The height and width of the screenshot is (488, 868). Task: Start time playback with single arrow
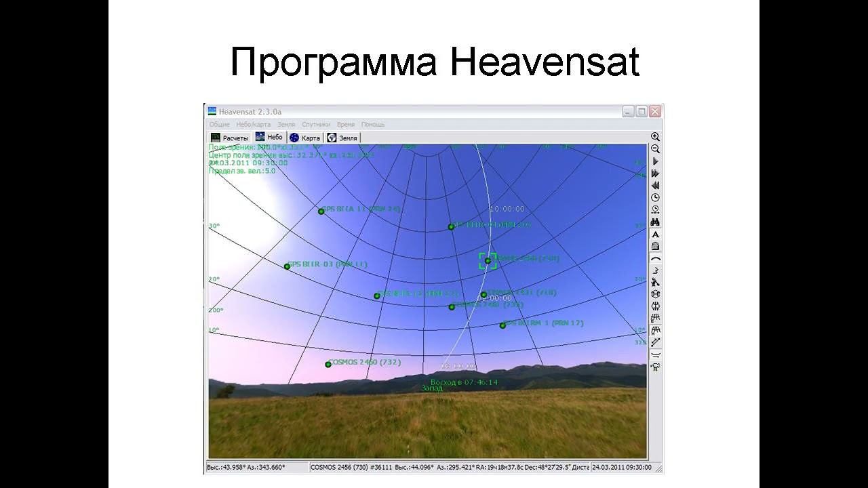click(655, 161)
